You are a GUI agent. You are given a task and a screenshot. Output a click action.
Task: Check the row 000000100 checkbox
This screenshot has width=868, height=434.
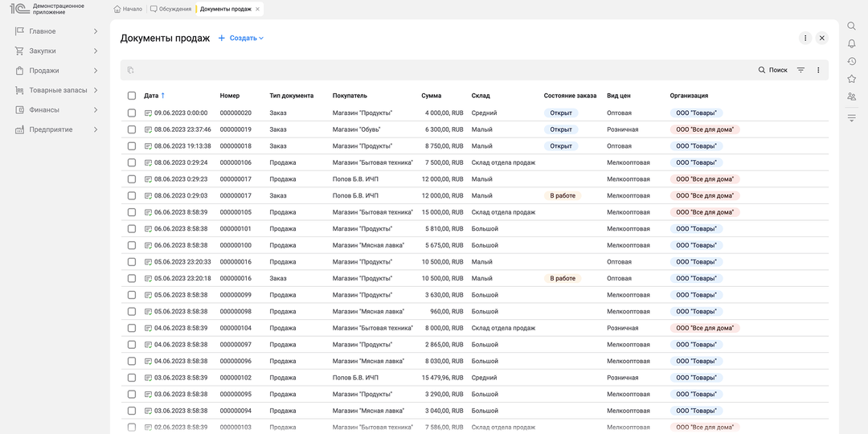click(132, 245)
